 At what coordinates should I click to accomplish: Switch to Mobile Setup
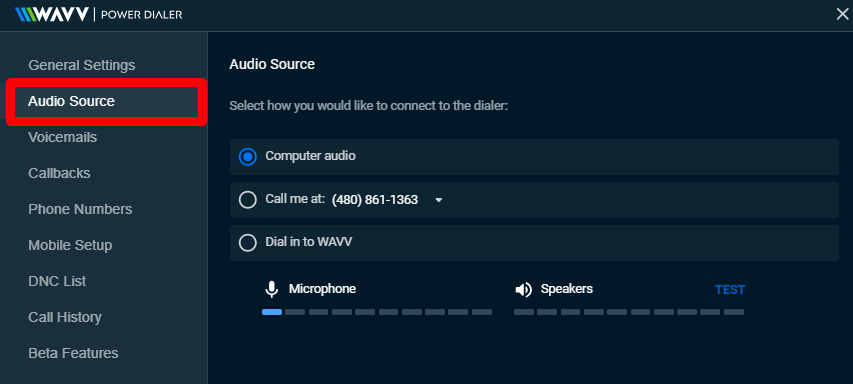tap(70, 245)
